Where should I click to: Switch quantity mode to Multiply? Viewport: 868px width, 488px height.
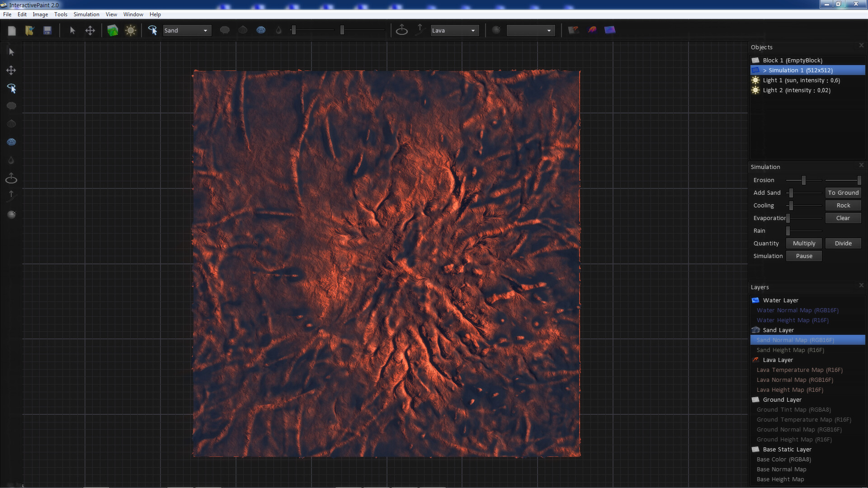[803, 243]
